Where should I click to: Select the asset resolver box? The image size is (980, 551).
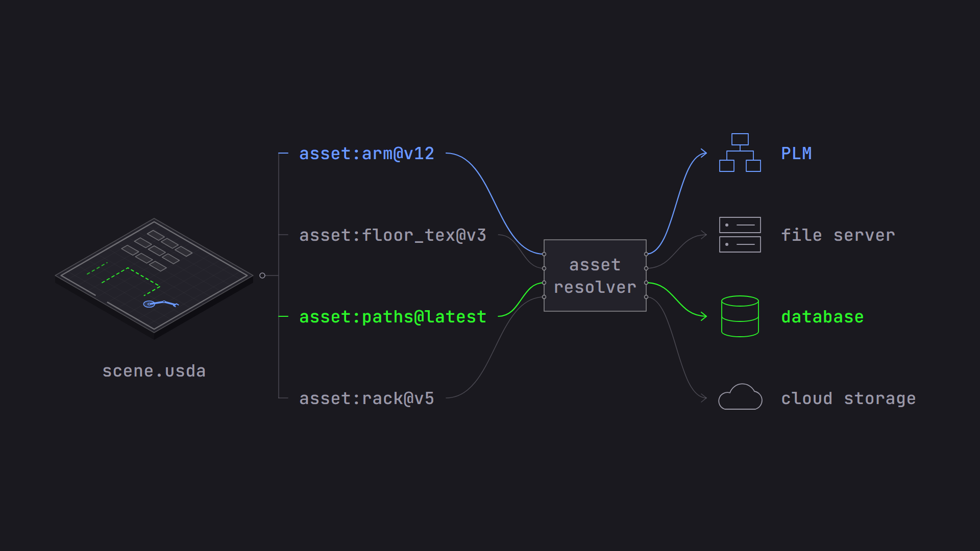point(595,275)
